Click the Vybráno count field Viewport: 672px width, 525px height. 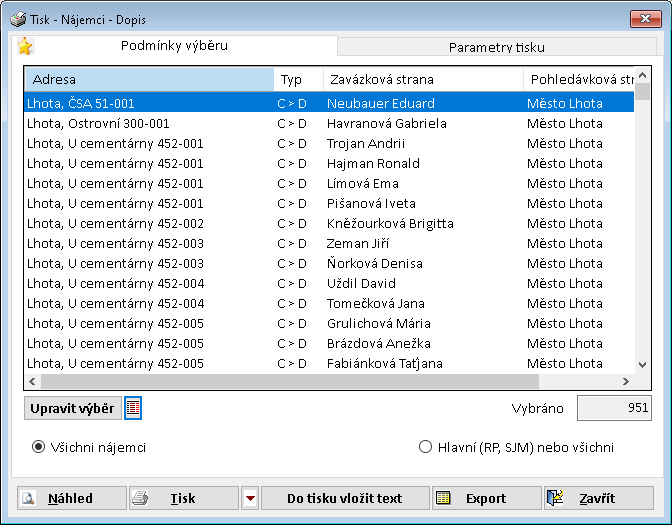click(614, 408)
